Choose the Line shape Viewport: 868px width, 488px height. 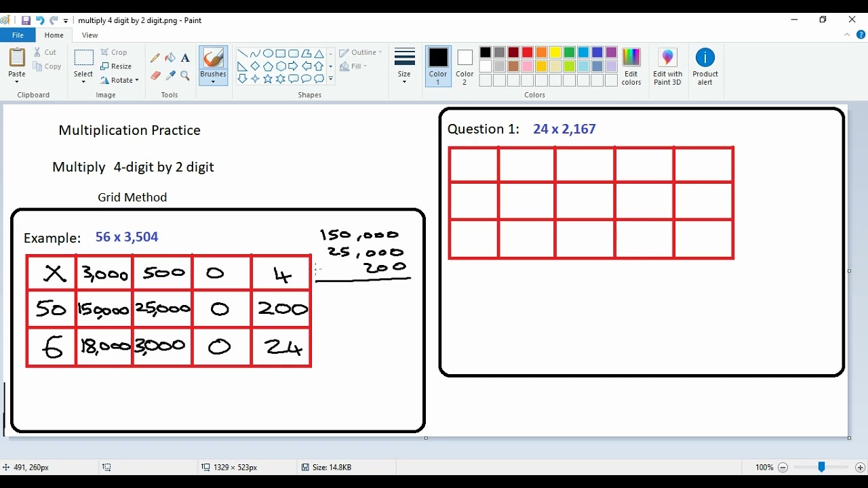pos(242,54)
